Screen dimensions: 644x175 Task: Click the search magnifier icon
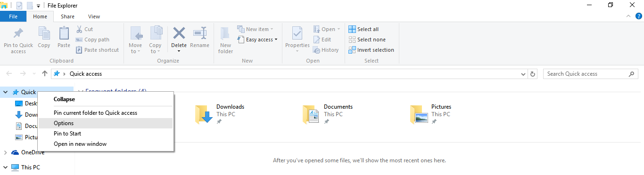632,74
